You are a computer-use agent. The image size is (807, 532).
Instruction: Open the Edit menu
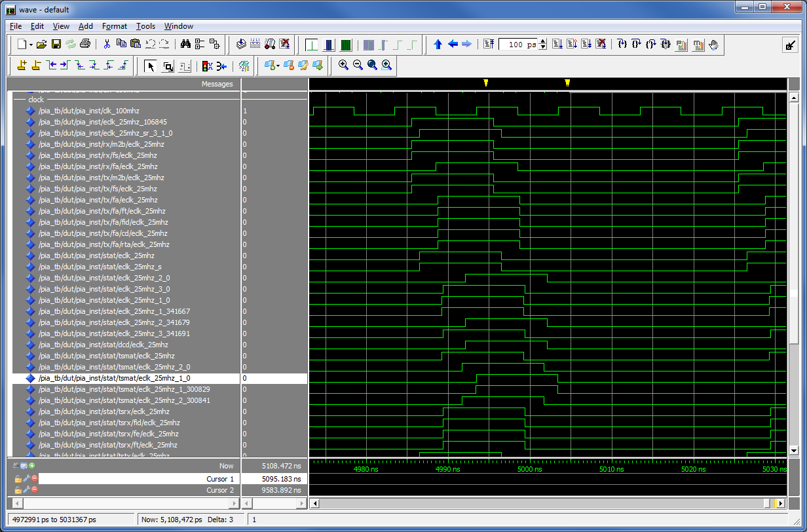[37, 26]
